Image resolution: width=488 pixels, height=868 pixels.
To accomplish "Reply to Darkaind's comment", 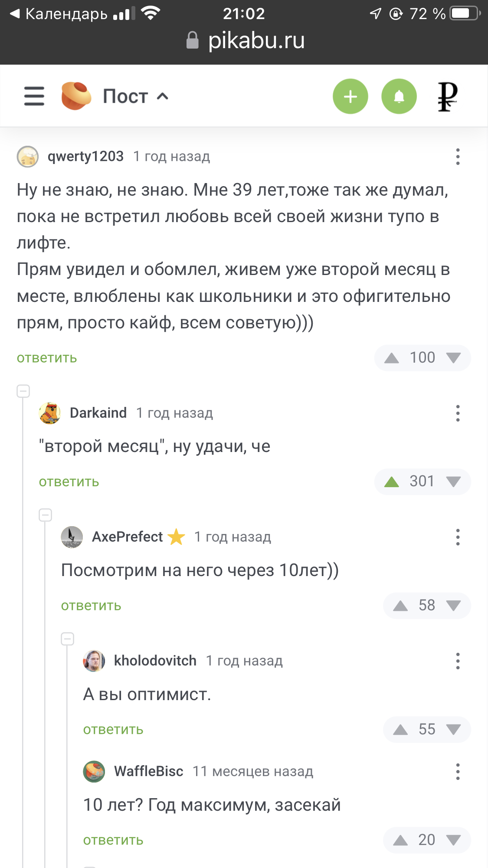I will coord(69,482).
